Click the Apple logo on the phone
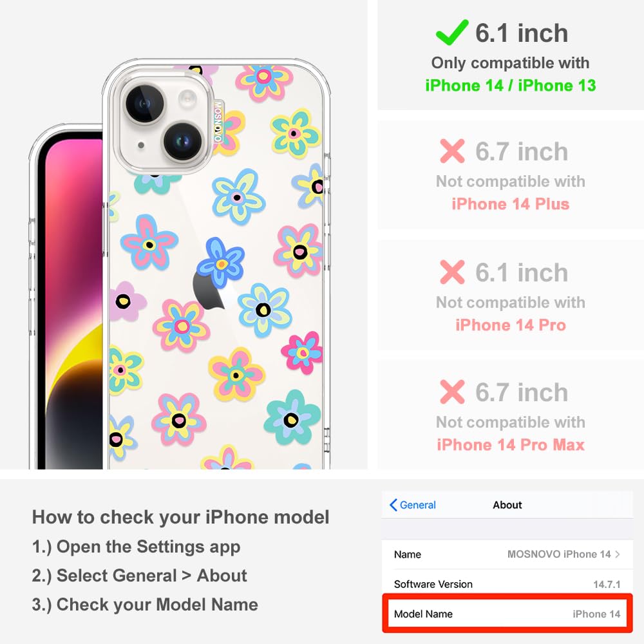The image size is (644, 644). pos(208,291)
